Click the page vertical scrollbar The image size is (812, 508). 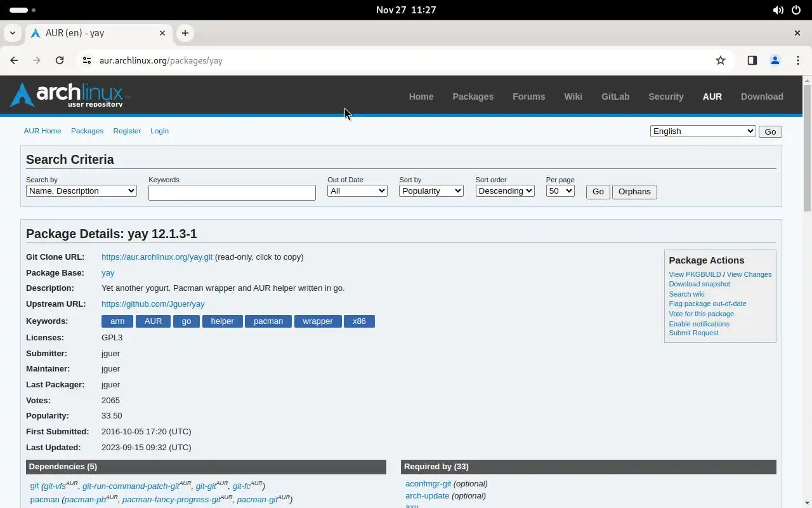point(807,148)
